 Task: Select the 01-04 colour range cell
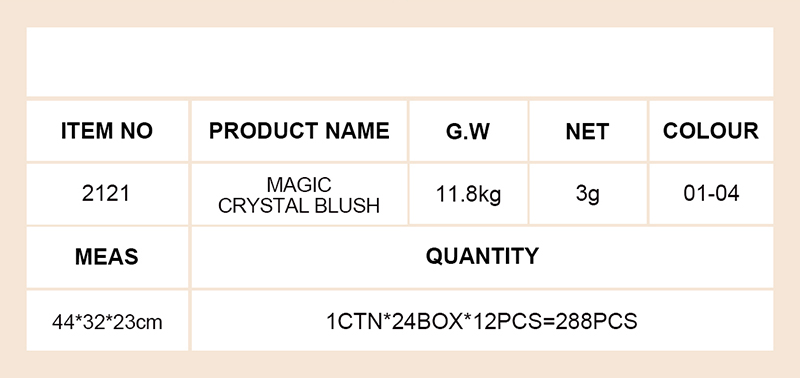pyautogui.click(x=711, y=194)
